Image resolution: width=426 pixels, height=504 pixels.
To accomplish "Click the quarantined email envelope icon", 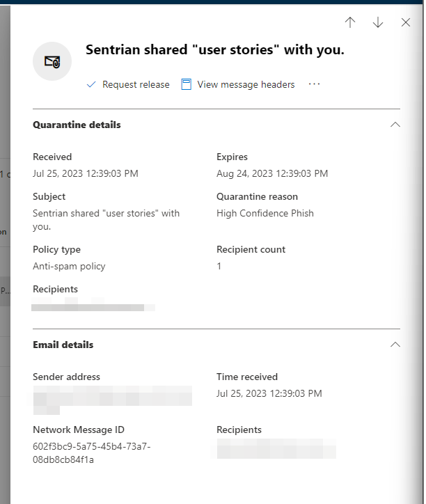I will 52,61.
